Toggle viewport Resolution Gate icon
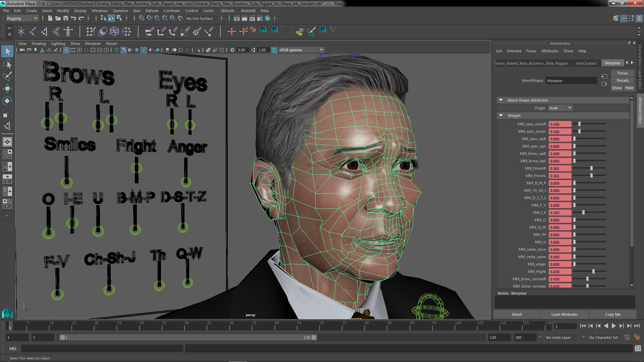Screen dimensions: 644x362 tap(79, 50)
